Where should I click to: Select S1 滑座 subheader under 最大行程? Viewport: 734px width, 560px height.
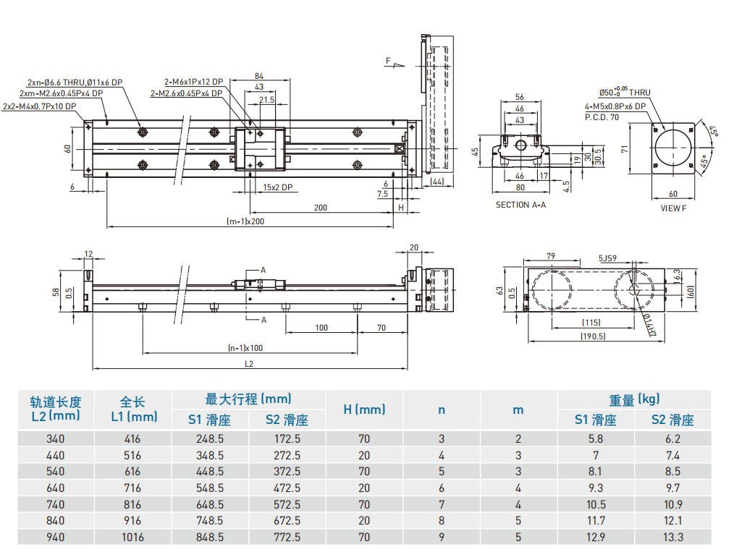(x=209, y=420)
